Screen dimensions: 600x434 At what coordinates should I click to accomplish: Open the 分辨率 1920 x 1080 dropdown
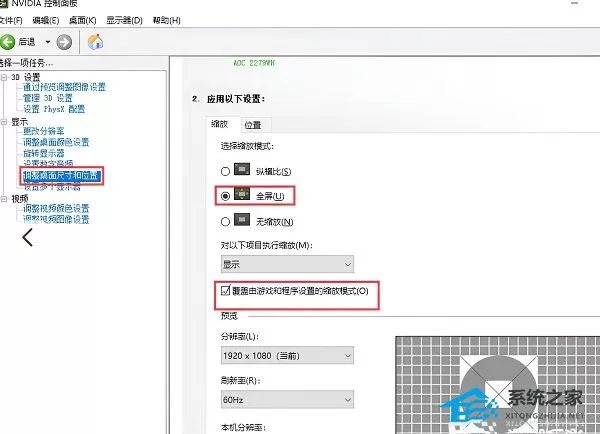287,356
